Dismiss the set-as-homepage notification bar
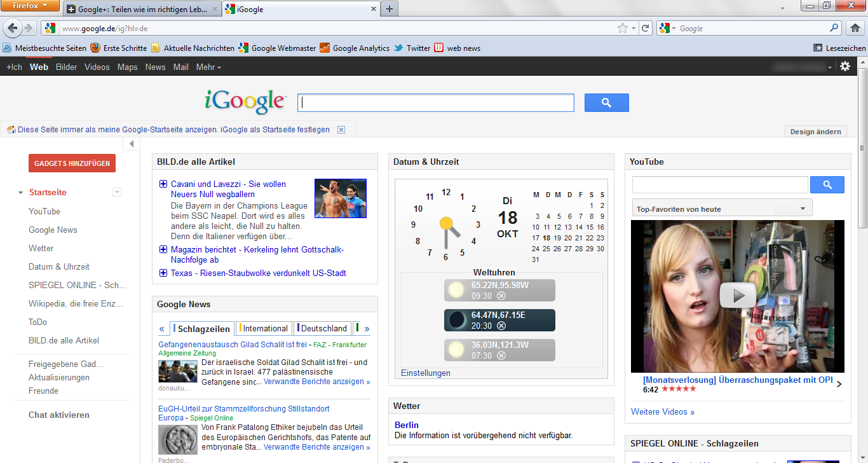868x463 pixels. (x=341, y=130)
